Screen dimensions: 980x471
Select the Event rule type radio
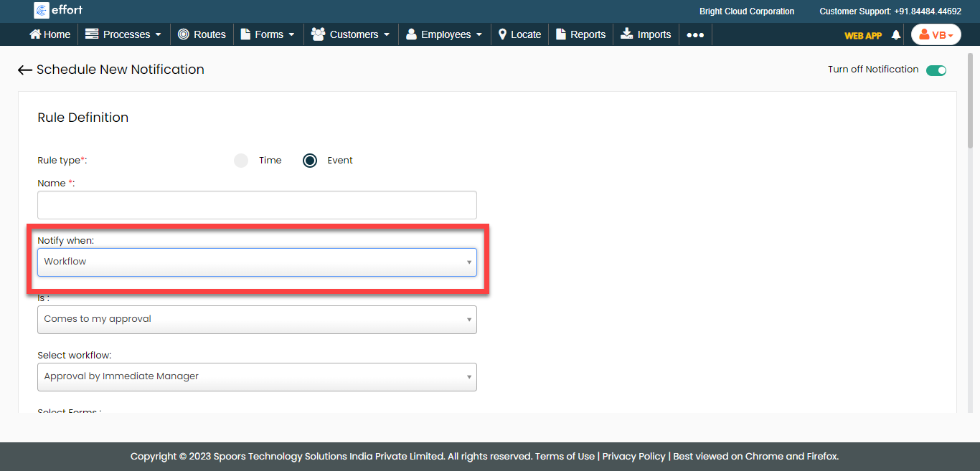tap(310, 161)
